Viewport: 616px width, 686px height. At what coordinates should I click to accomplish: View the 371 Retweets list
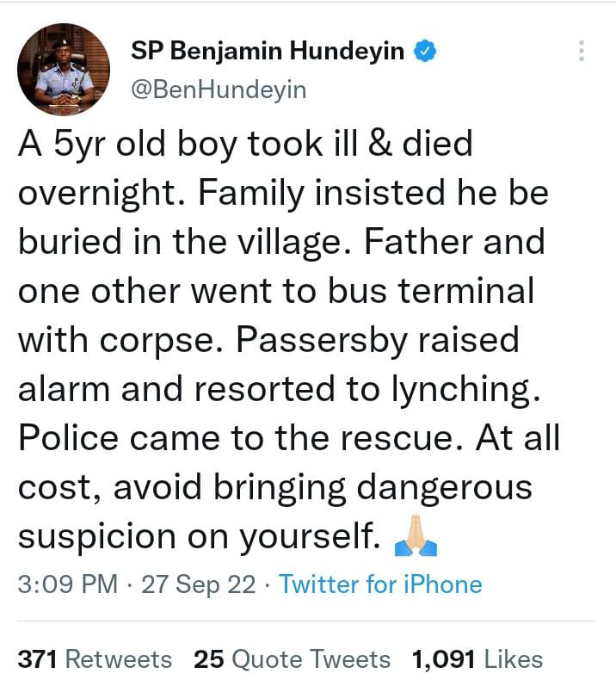pos(95,659)
